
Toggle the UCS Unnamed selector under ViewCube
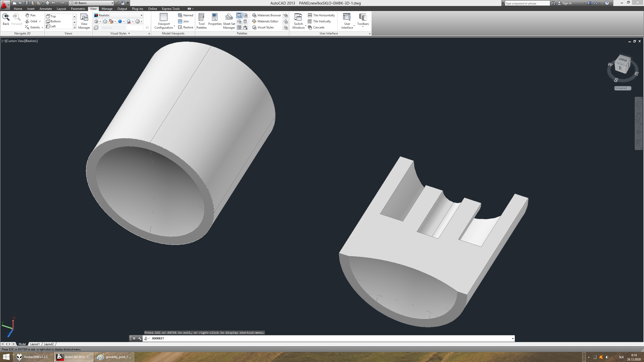click(623, 88)
